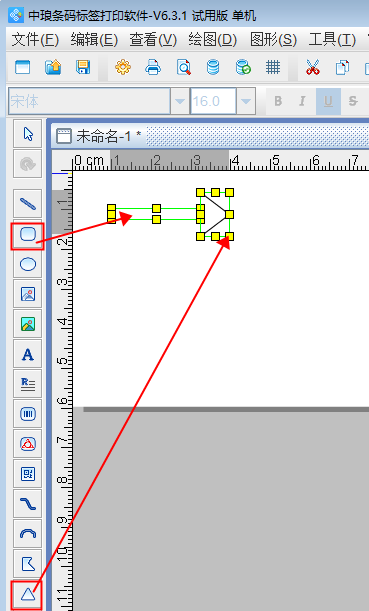
Task: Select the arrow pointer selection tool
Action: click(x=28, y=134)
